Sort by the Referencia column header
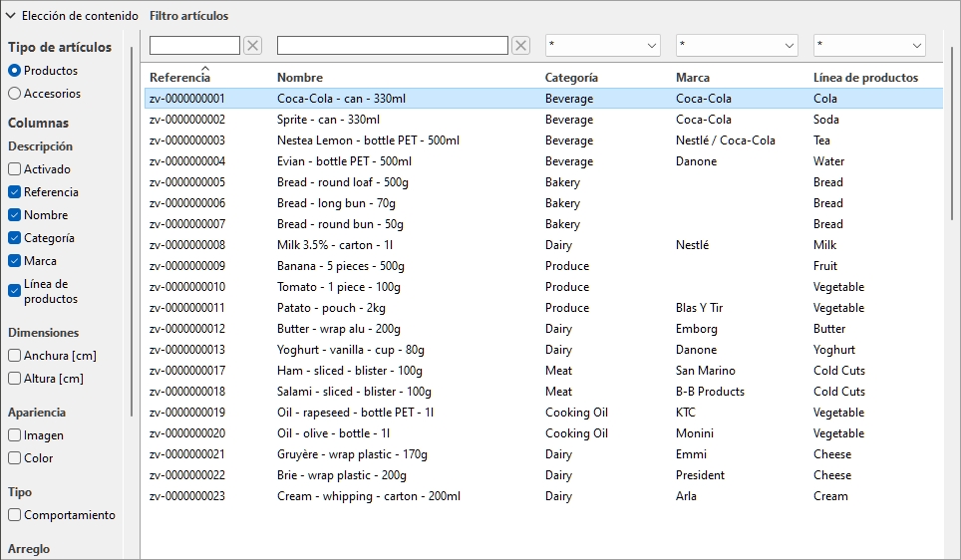Screen dimensions: 961x560 click(179, 77)
